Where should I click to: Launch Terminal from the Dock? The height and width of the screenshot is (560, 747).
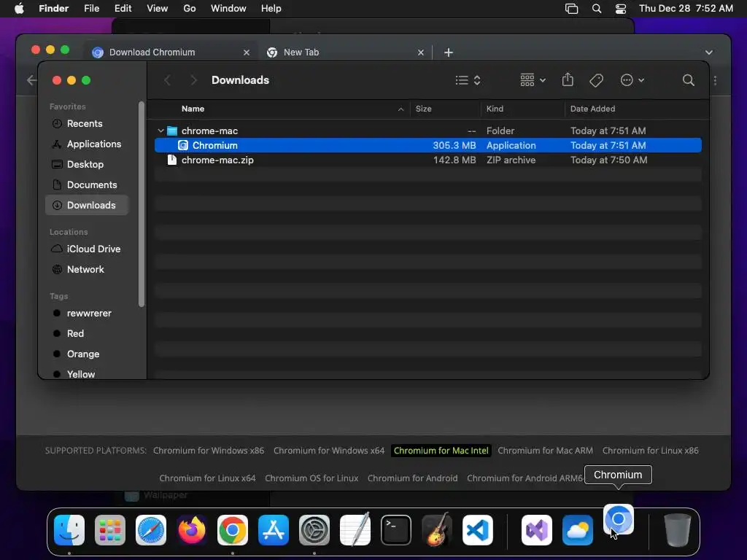click(x=396, y=530)
